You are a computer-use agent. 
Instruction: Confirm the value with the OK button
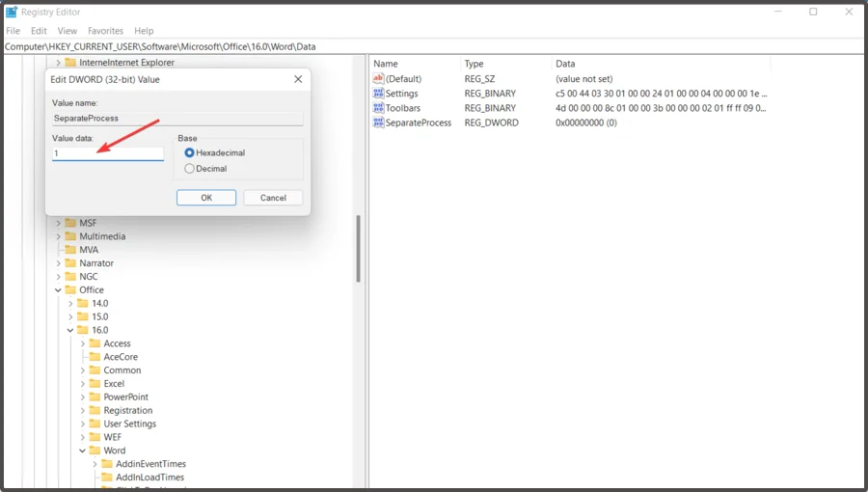pyautogui.click(x=206, y=198)
